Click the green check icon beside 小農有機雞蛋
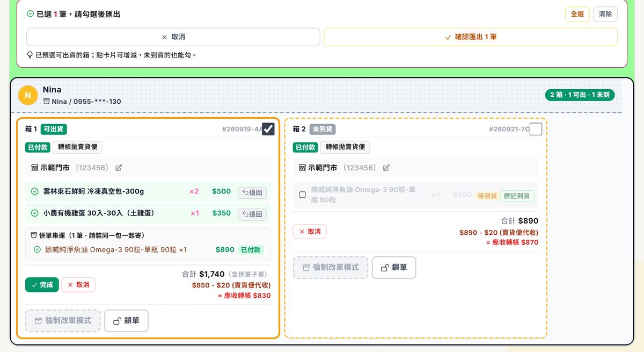644x352 pixels. click(x=34, y=213)
